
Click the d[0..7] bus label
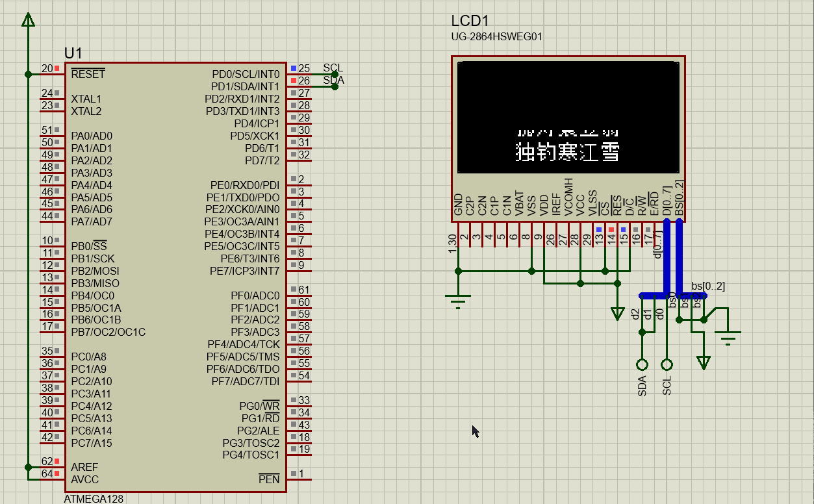[x=657, y=244]
